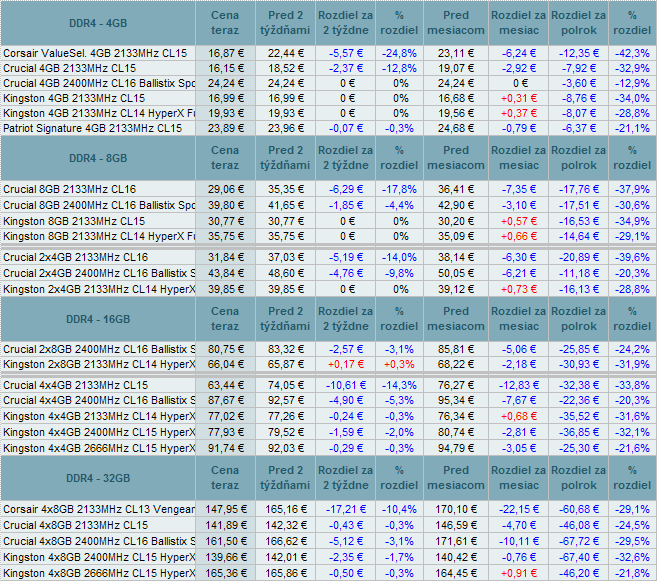Select the DDR4 - 8GB section header

click(98, 158)
